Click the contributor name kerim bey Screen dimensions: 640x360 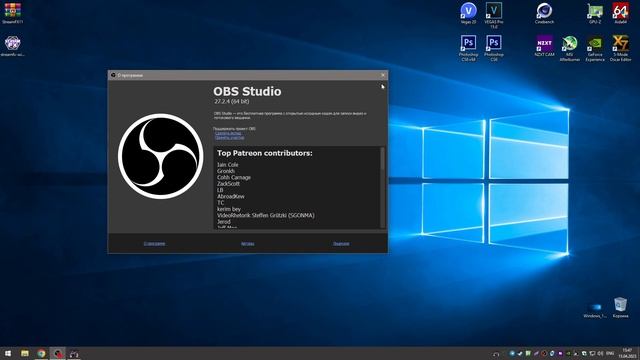click(x=229, y=209)
